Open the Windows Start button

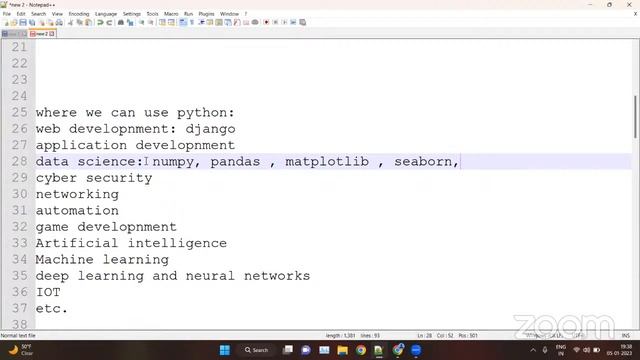(224, 350)
